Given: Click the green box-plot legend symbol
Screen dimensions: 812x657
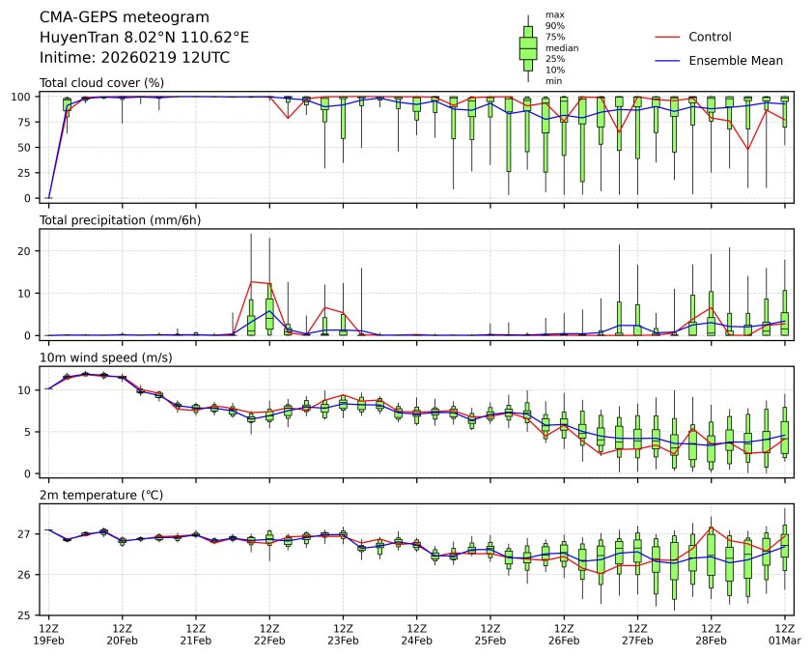Looking at the screenshot, I should (528, 48).
